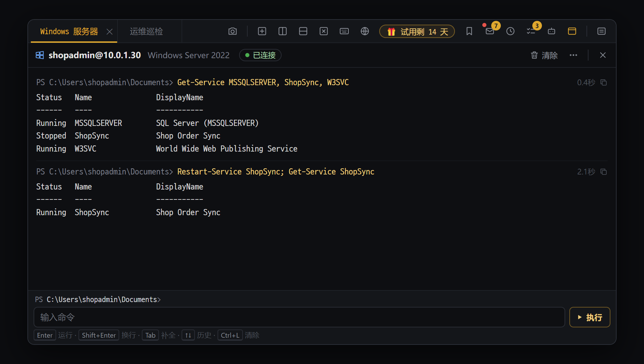This screenshot has height=364, width=644.
Task: Split the terminal vertically
Action: tap(283, 31)
